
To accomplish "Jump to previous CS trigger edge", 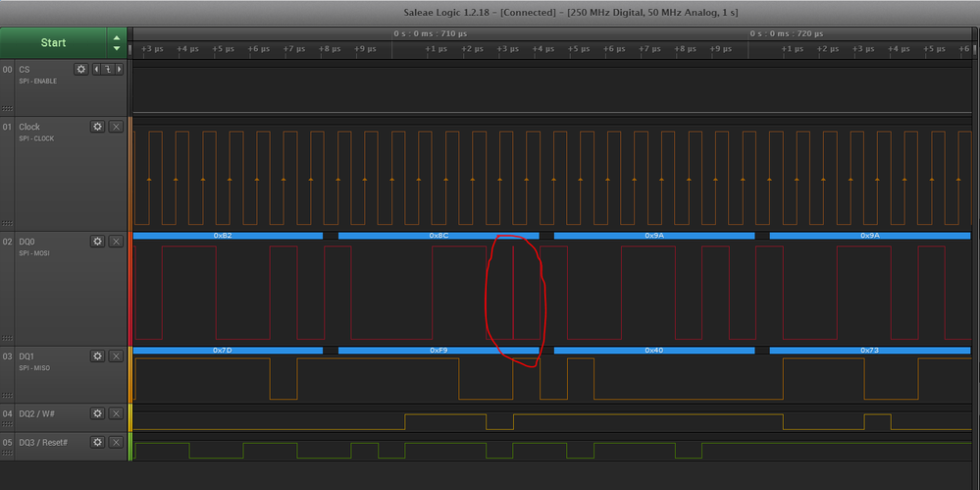I will click(96, 69).
